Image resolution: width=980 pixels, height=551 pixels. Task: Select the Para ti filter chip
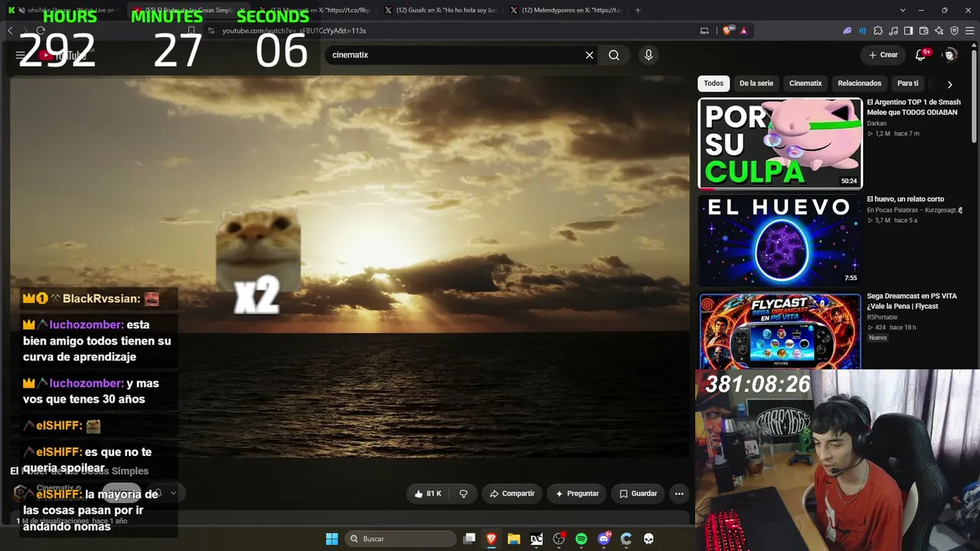(908, 83)
